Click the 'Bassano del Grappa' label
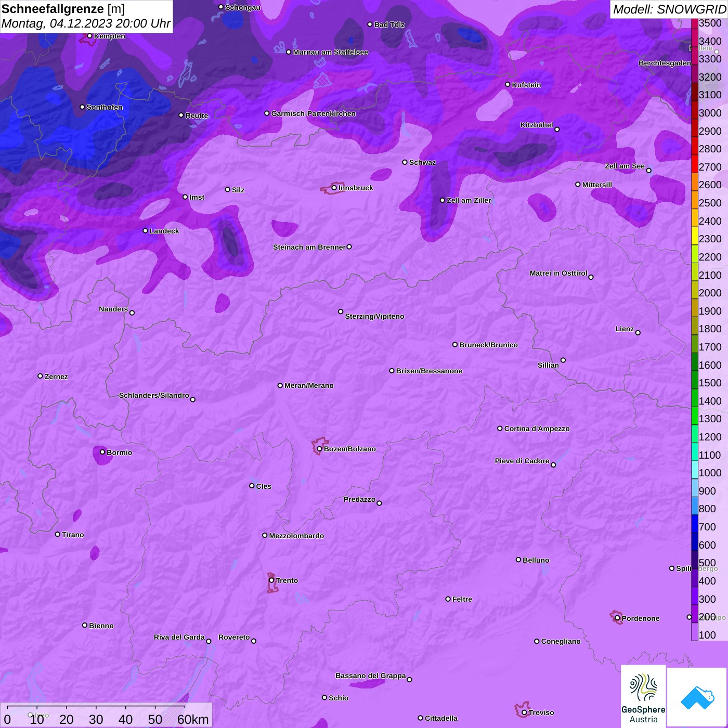The width and height of the screenshot is (728, 728). (x=371, y=675)
